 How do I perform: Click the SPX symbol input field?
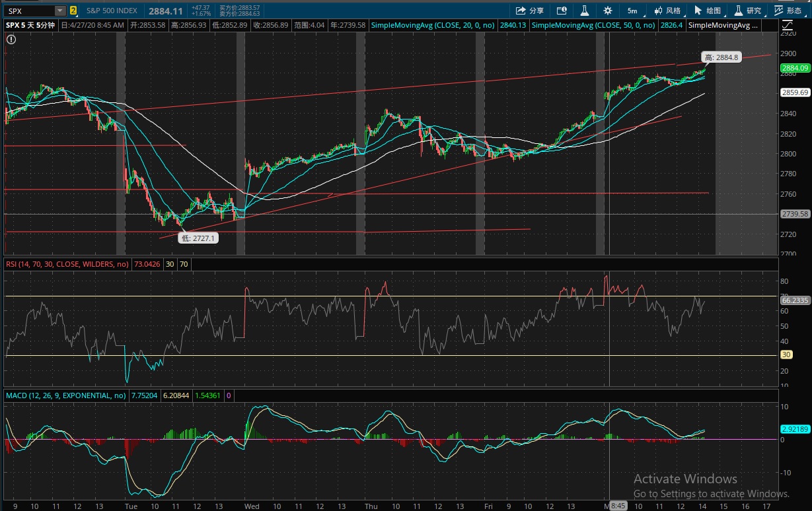coord(29,11)
